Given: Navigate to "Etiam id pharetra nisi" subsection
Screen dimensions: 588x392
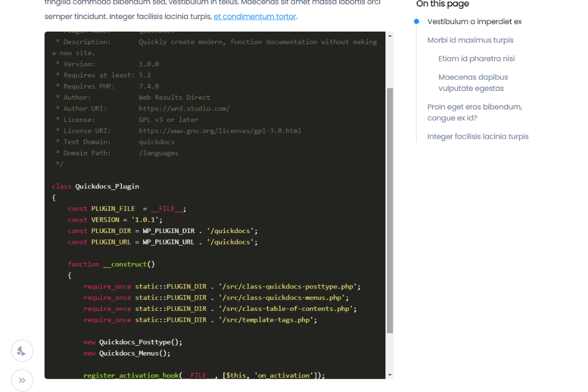Looking at the screenshot, I should [476, 59].
